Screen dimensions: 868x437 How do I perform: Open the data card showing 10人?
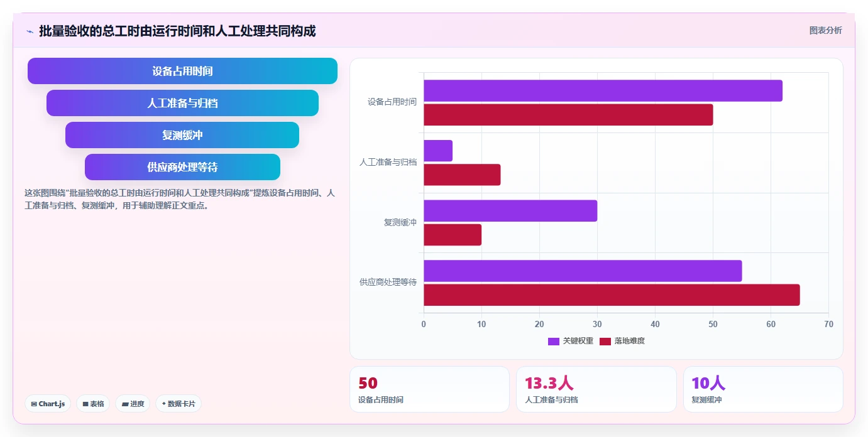[x=763, y=389]
